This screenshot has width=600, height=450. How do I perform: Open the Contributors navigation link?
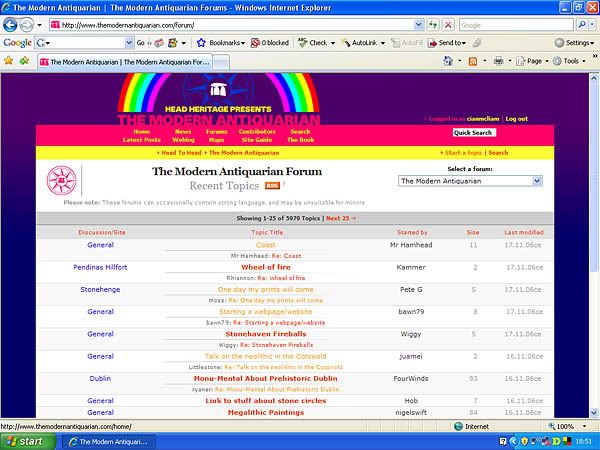[x=257, y=132]
